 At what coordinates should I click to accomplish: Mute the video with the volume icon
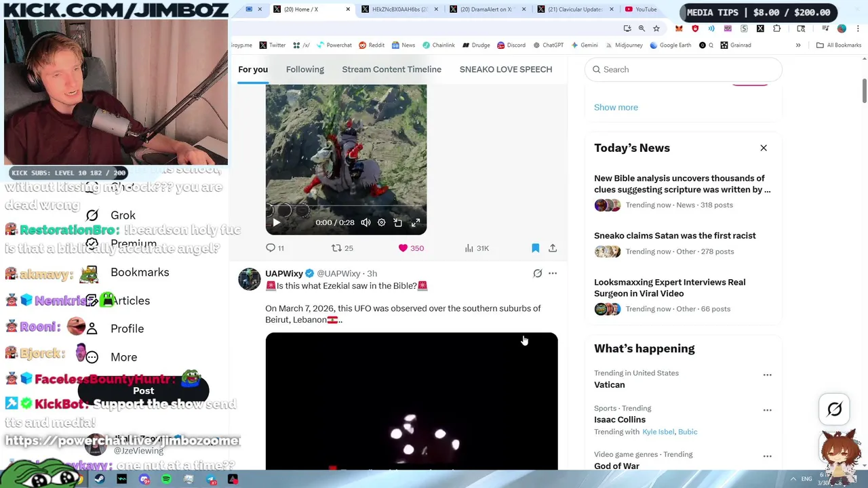[366, 222]
